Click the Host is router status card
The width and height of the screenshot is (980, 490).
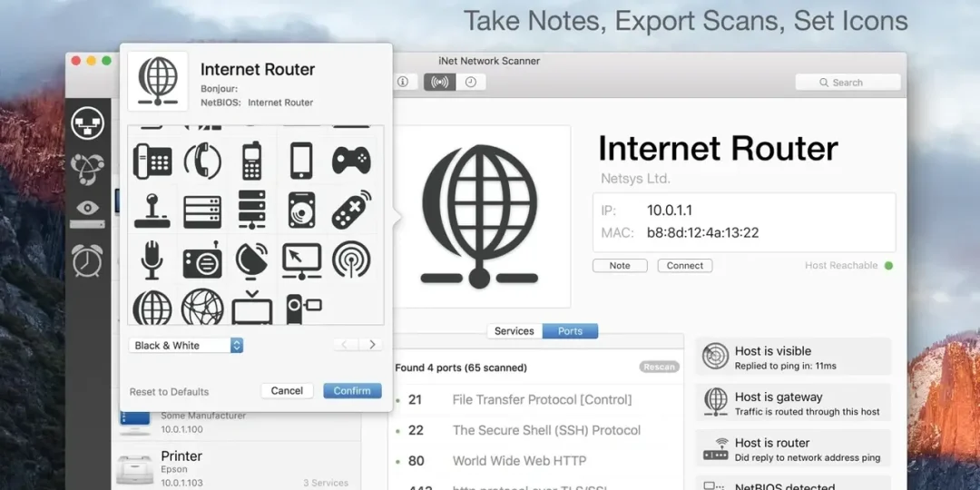pos(793,449)
